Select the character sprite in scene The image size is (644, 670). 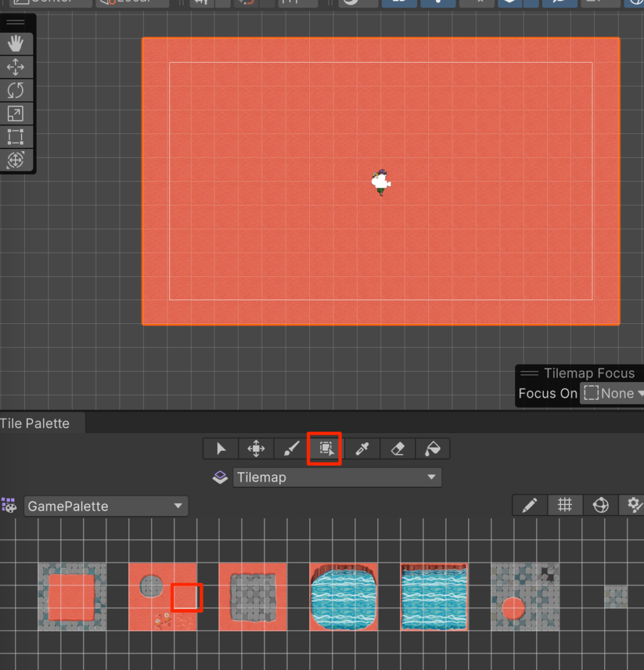click(x=381, y=183)
